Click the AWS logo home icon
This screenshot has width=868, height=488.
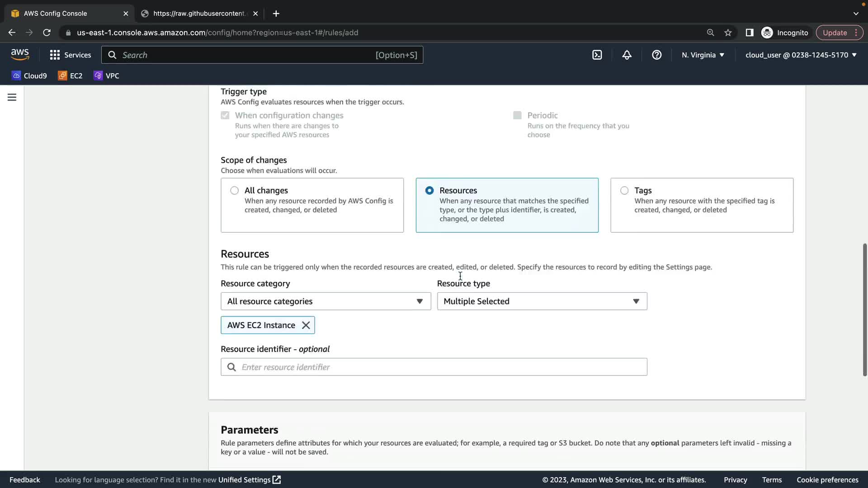click(20, 55)
